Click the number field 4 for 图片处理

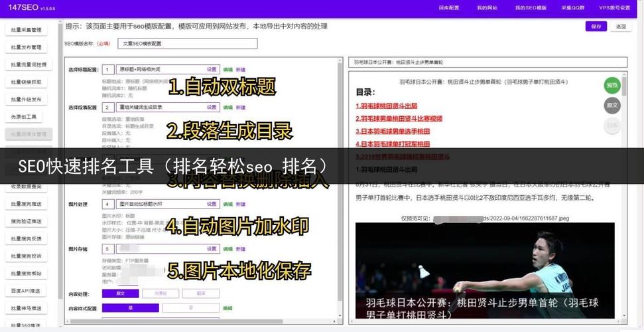click(108, 204)
